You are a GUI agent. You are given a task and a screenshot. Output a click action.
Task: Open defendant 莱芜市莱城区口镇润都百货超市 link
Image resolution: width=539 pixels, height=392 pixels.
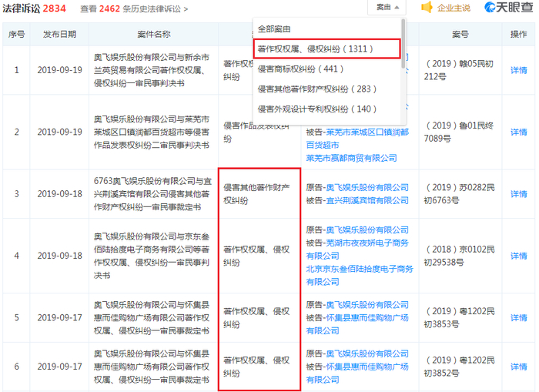357,139
